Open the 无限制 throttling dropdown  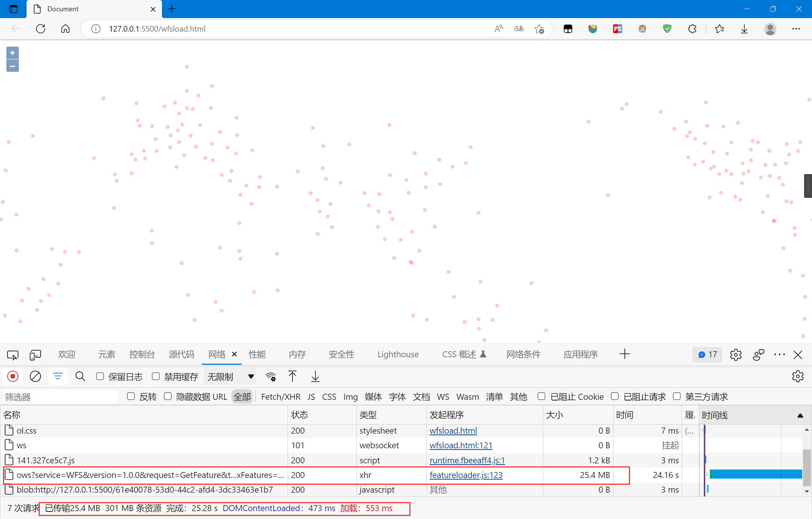230,376
